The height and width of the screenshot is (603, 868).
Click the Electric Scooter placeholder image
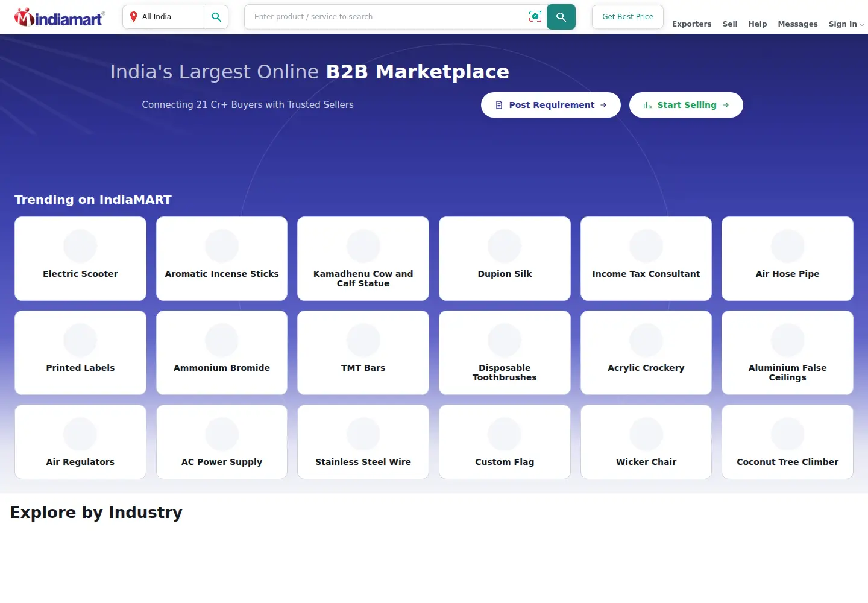click(80, 246)
